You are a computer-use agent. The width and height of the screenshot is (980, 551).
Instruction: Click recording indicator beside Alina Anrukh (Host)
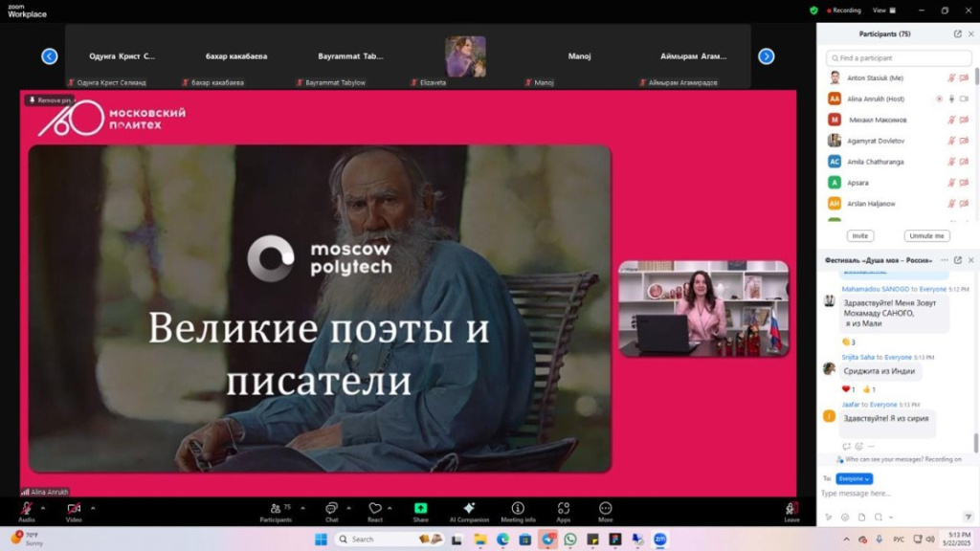tap(939, 99)
